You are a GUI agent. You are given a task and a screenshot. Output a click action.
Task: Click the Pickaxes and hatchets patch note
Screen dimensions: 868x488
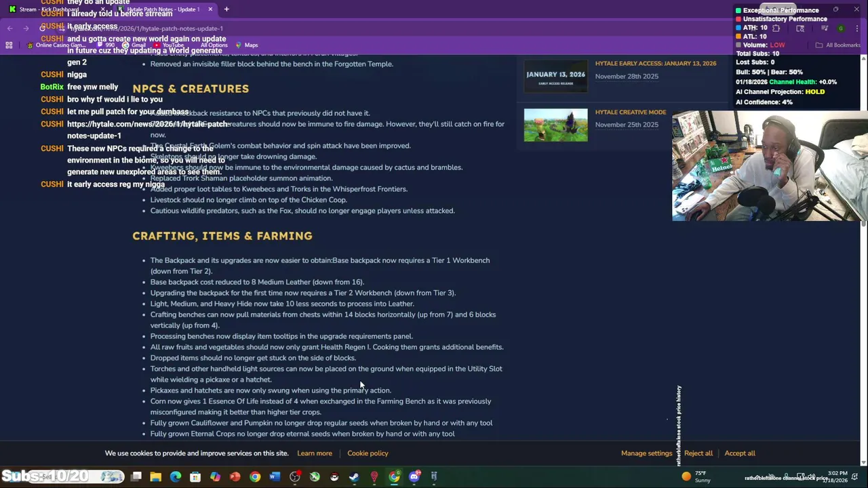pyautogui.click(x=271, y=390)
